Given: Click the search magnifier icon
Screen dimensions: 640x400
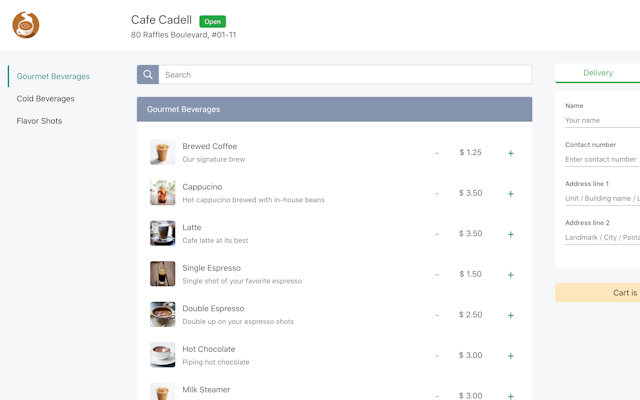Looking at the screenshot, I should (148, 75).
